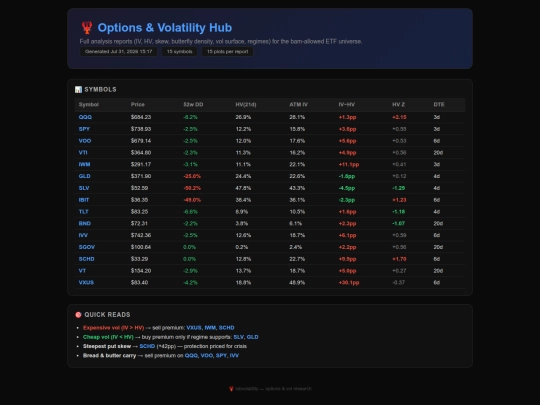The width and height of the screenshot is (540, 405).
Task: Click the HV Z column header
Action: coord(398,105)
